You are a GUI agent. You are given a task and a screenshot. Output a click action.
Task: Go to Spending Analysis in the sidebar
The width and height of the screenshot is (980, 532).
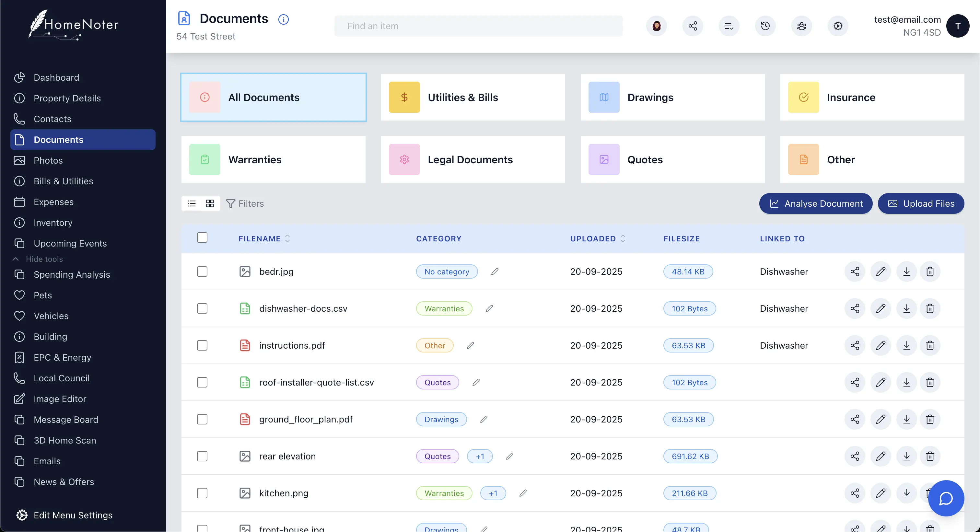pyautogui.click(x=72, y=274)
